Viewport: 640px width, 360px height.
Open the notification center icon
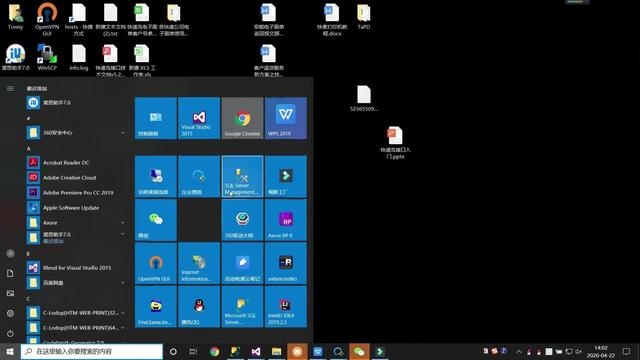[x=627, y=351]
